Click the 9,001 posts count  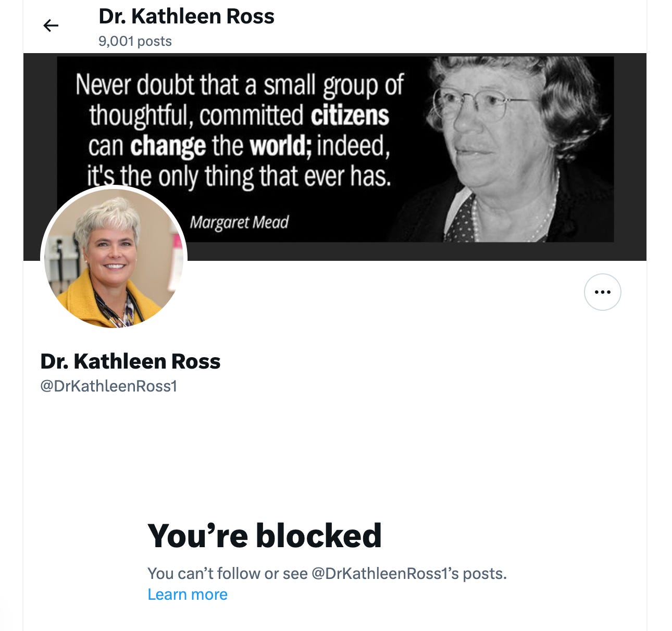pyautogui.click(x=135, y=41)
